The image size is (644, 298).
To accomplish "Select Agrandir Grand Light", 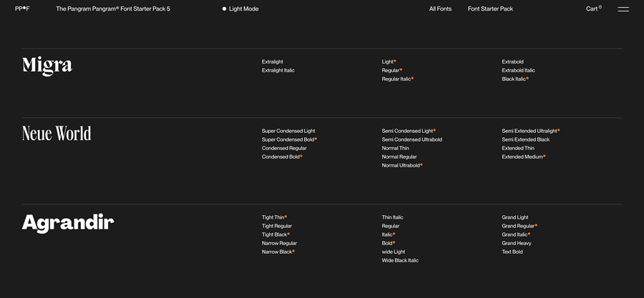I will click(515, 218).
